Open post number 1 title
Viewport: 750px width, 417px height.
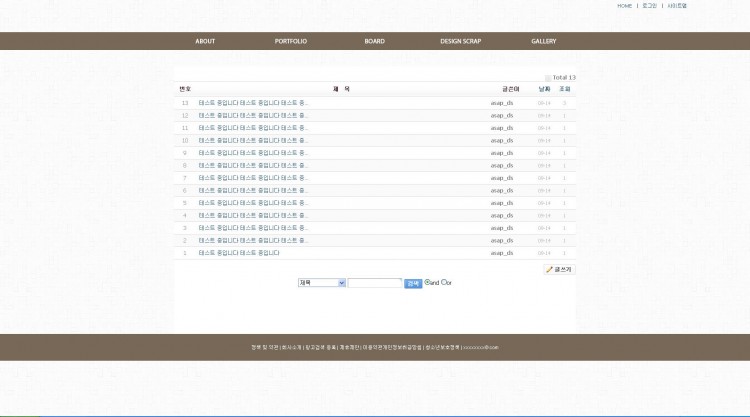238,253
